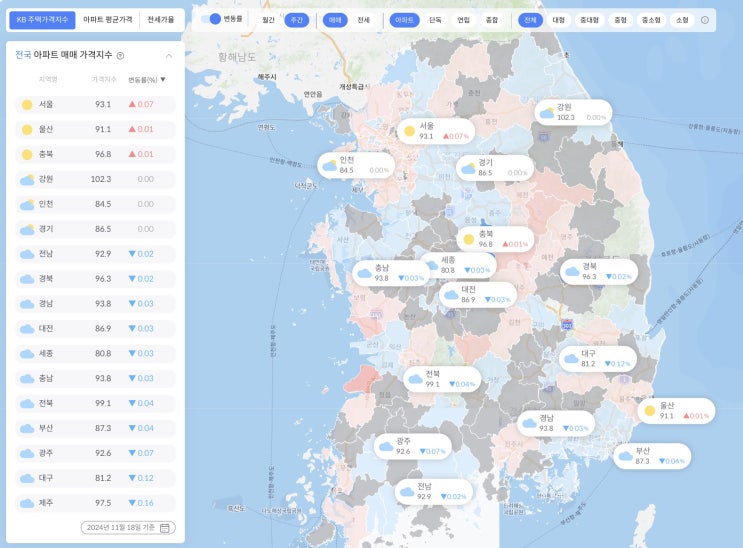Select 대전 cloud icon in list
This screenshot has height=548, width=743.
point(27,329)
